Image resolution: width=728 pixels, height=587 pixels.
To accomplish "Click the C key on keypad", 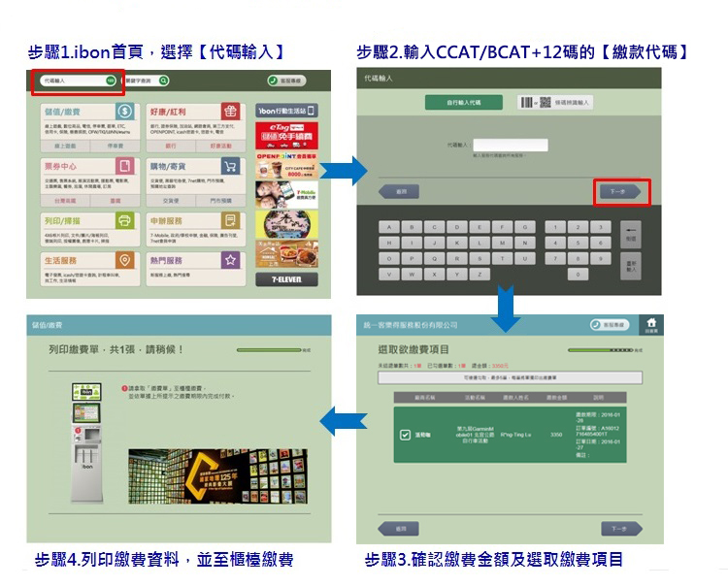I will tap(435, 227).
